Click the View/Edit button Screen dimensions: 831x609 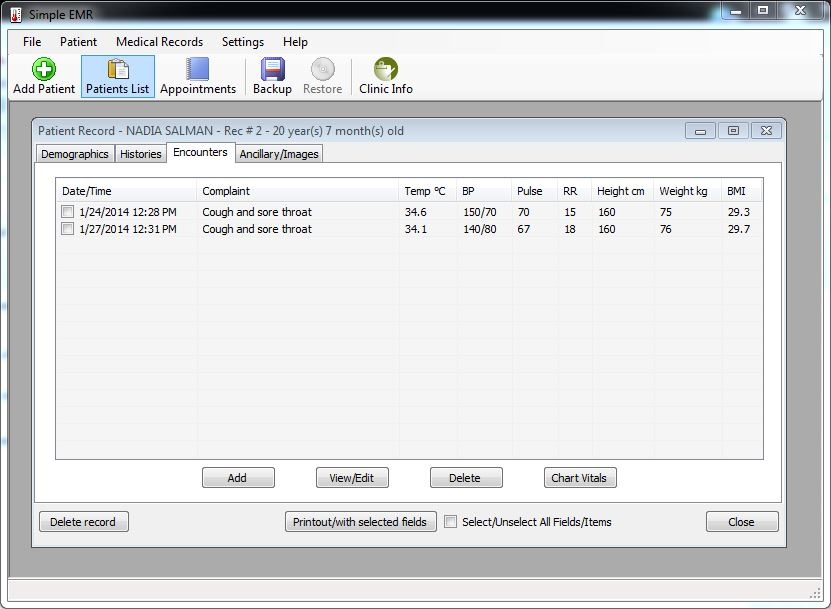352,478
